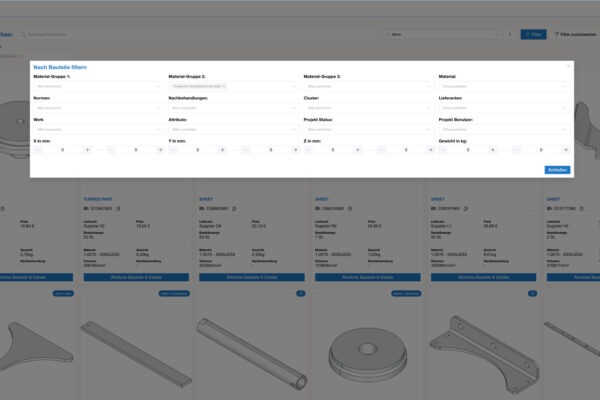
Task: Increase the Y in mm lower bound
Action: [222, 150]
